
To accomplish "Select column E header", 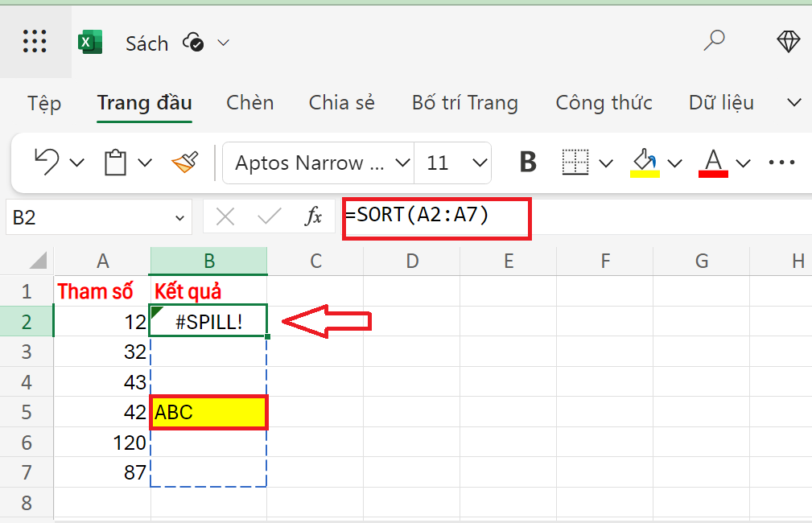I will point(509,261).
